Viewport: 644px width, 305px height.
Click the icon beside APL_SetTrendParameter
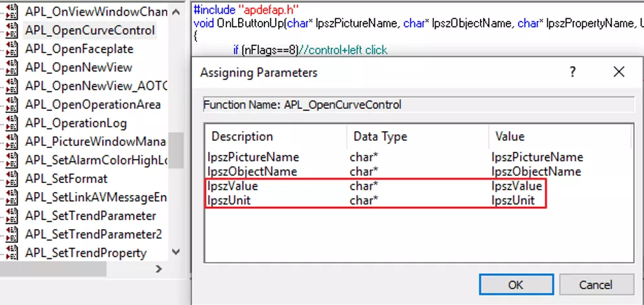click(12, 216)
